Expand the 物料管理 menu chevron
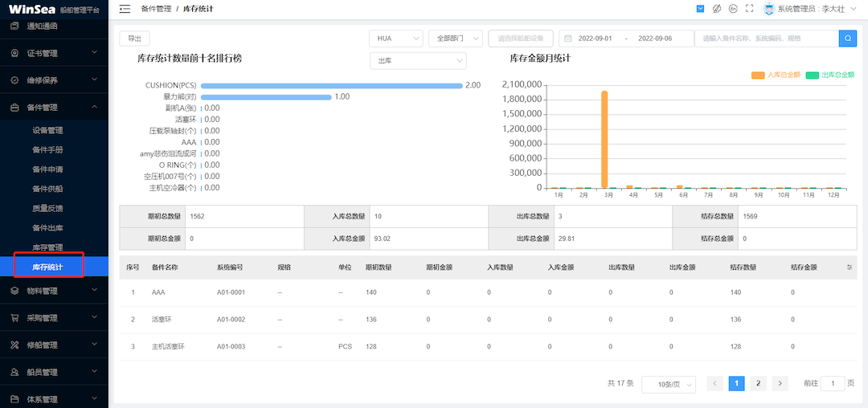868x408 pixels. click(94, 290)
